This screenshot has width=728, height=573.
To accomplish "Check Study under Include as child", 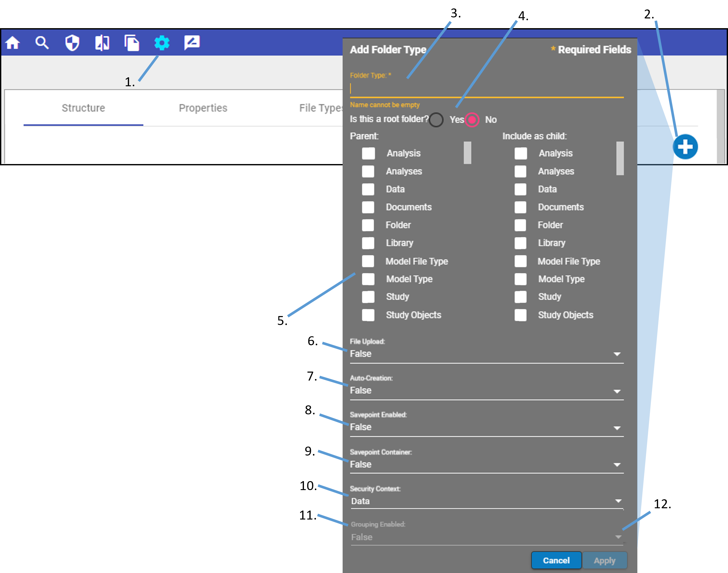I will tap(520, 297).
